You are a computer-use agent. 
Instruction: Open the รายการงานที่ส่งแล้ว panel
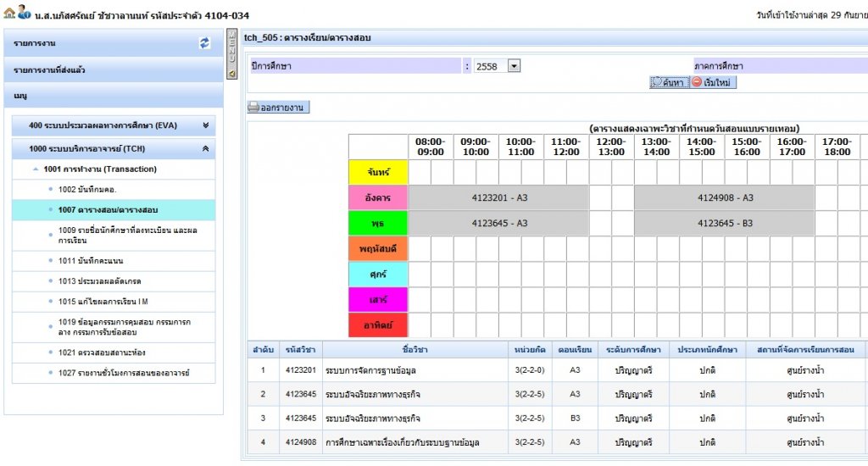(x=49, y=69)
